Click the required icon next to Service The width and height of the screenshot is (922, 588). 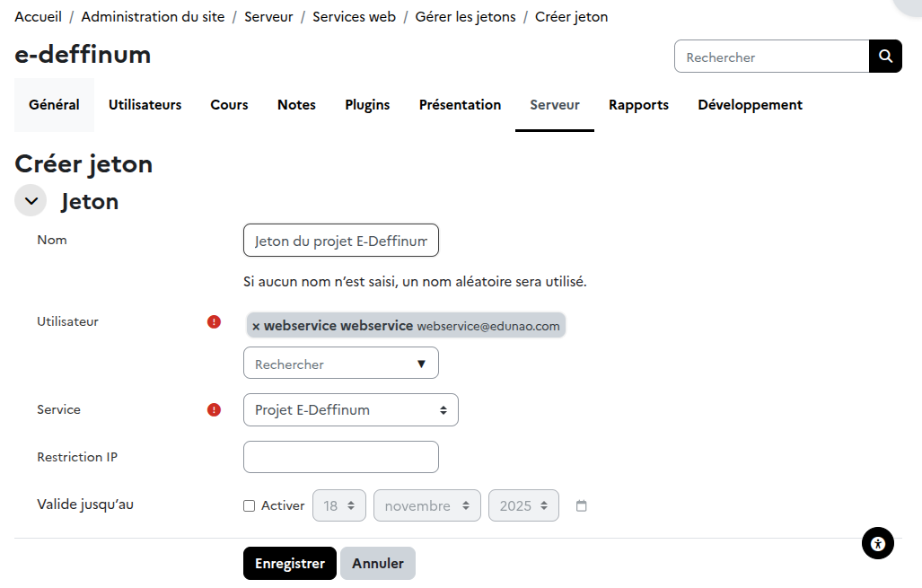point(214,409)
